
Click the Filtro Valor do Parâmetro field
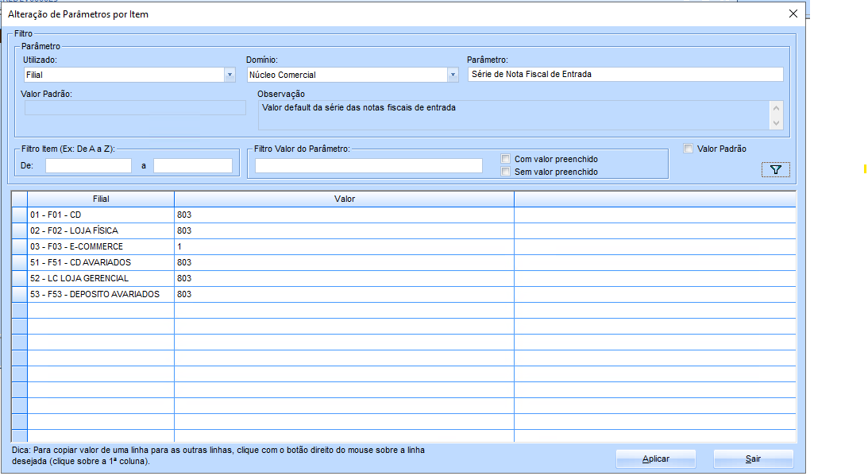(x=368, y=165)
